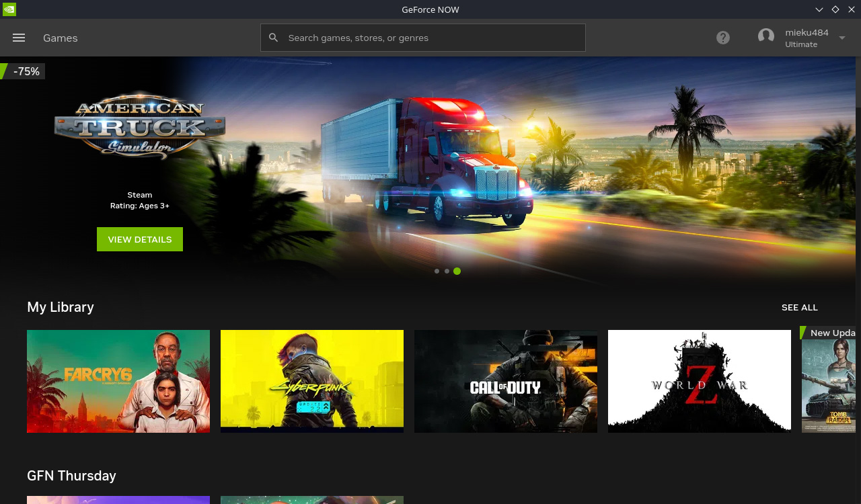Select the third active carousel dot

(x=457, y=271)
